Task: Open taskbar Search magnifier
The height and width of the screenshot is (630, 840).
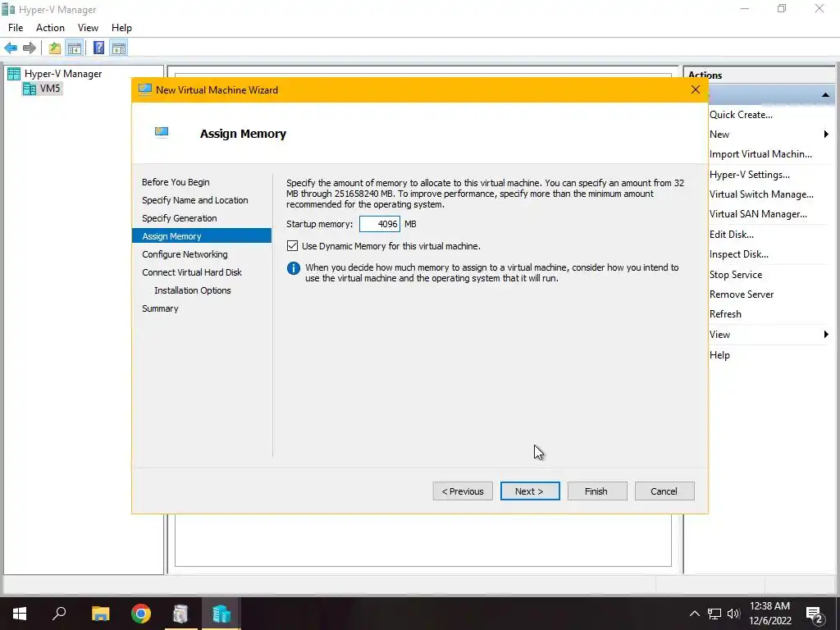Action: [59, 614]
